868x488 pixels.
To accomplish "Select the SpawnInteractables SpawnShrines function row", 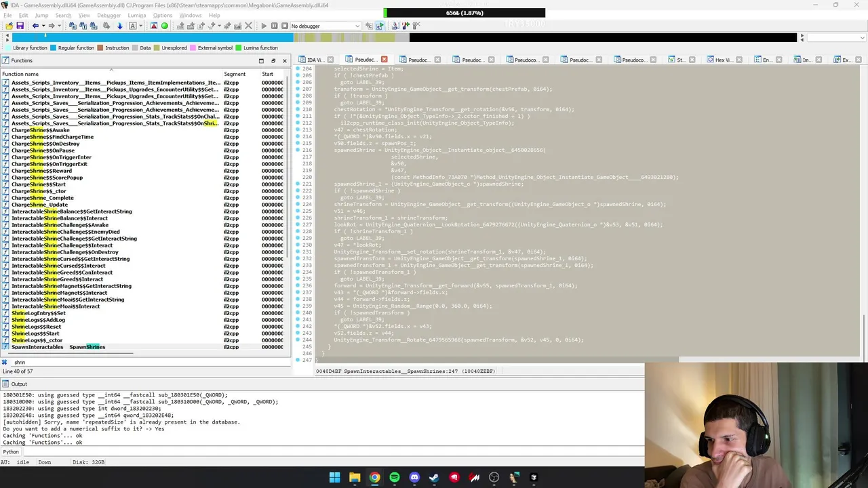I will 142,347.
